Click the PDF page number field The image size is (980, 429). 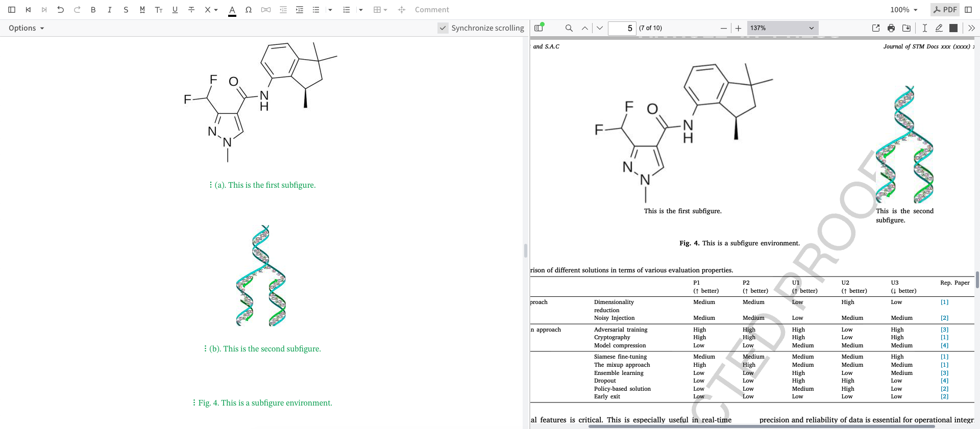click(x=622, y=28)
